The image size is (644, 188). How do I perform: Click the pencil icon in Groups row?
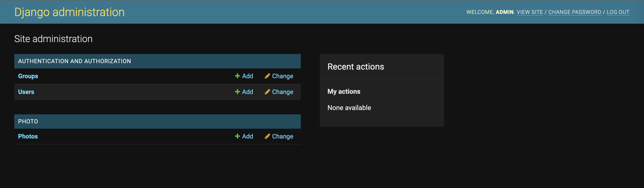pos(267,76)
